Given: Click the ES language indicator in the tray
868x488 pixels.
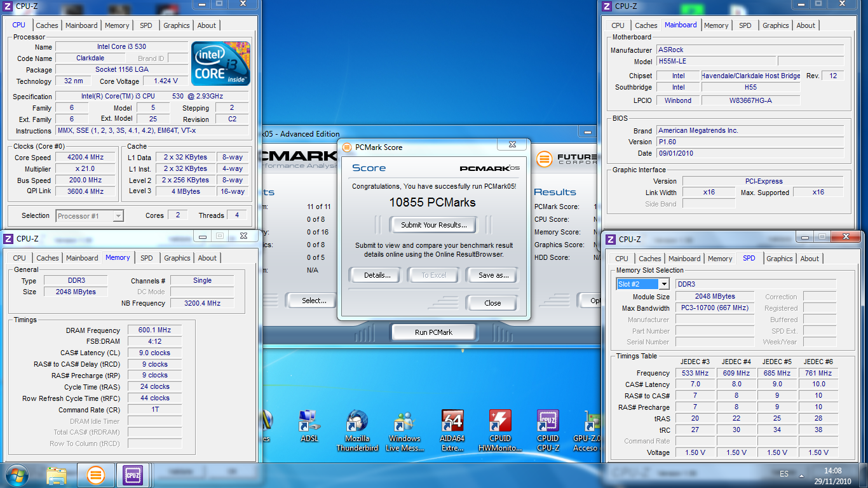Looking at the screenshot, I should click(783, 474).
